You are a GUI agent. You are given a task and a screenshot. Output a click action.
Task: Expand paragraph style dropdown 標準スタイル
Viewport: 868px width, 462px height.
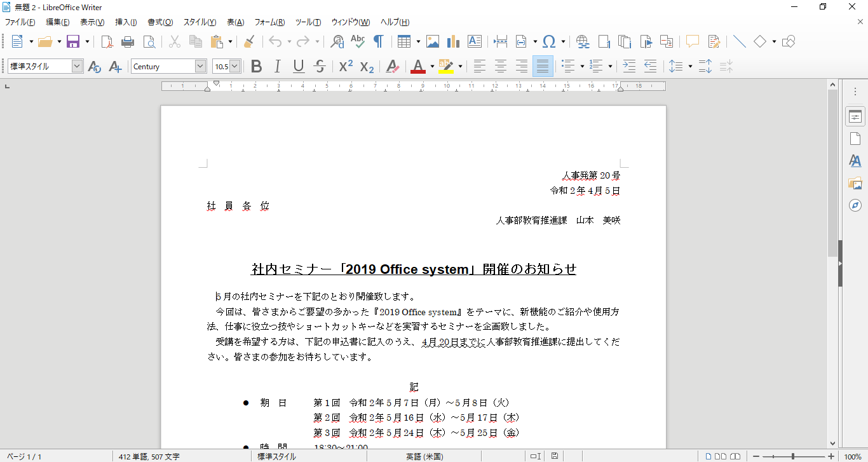(x=78, y=66)
